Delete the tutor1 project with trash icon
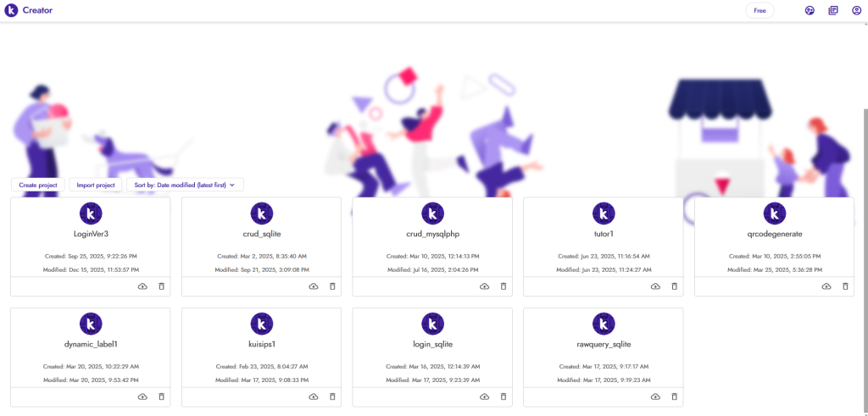The height and width of the screenshot is (416, 868). pos(674,286)
